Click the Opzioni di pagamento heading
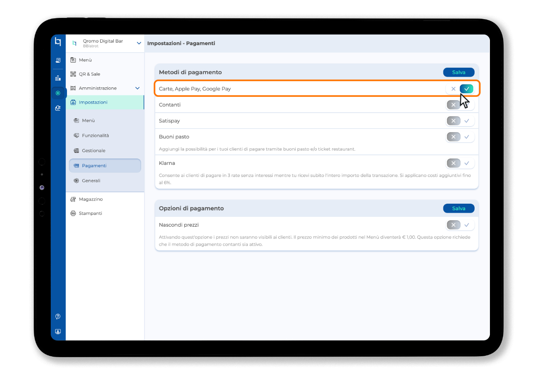The image size is (533, 392). coord(191,208)
